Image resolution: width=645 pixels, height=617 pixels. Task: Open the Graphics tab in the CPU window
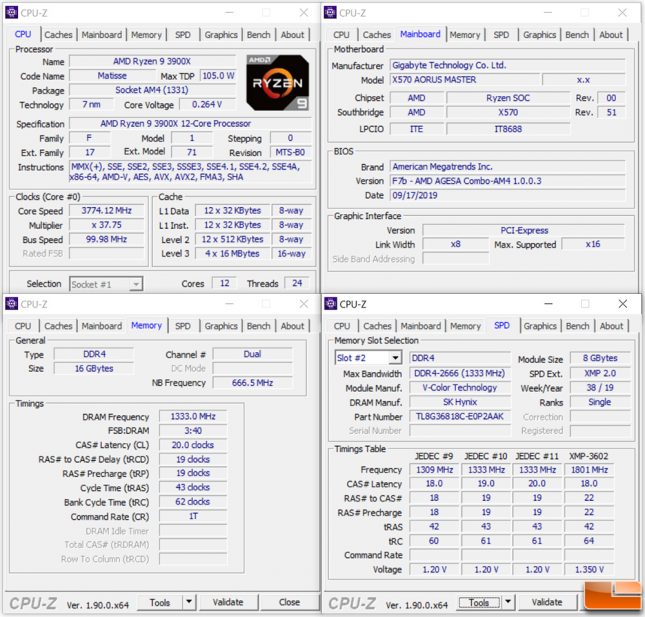pos(221,35)
